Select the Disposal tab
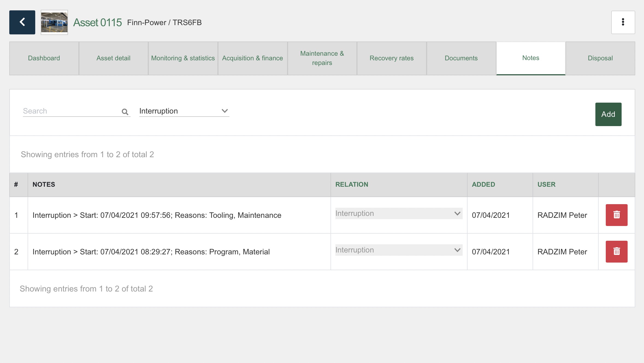The width and height of the screenshot is (644, 363). point(600,58)
